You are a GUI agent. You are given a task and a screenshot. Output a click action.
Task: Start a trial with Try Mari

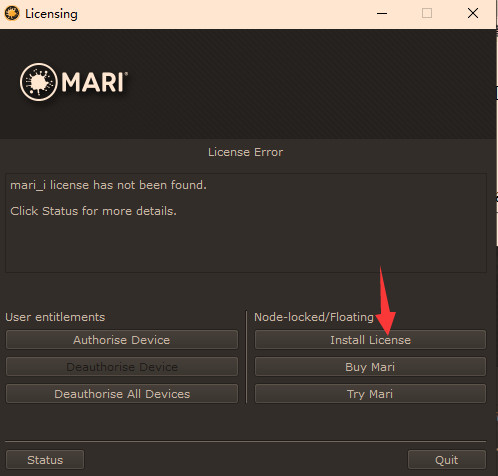point(370,394)
